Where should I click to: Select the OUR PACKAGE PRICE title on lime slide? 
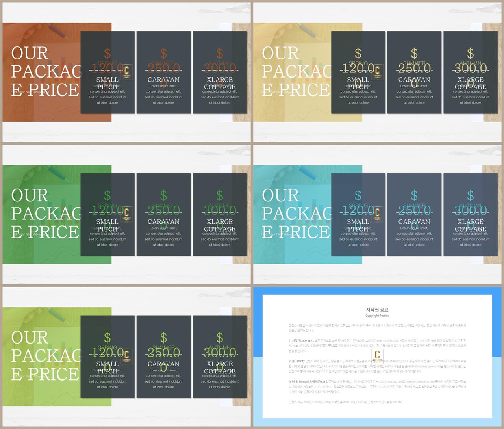pos(46,356)
